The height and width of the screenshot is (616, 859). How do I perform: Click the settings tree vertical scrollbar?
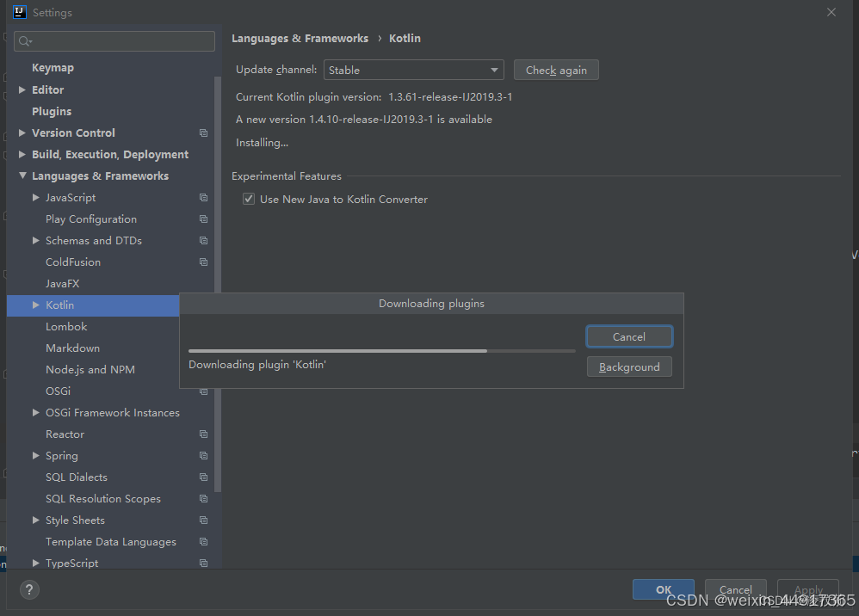click(x=218, y=285)
